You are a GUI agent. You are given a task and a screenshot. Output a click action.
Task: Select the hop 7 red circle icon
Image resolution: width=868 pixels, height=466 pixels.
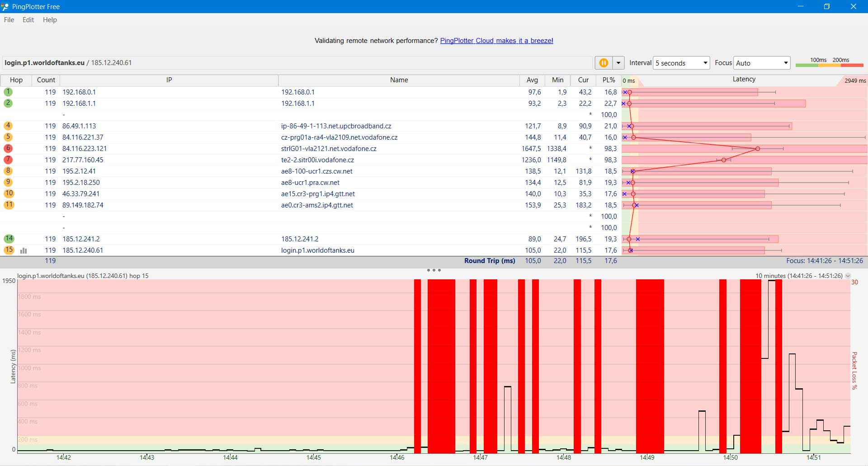coord(8,160)
